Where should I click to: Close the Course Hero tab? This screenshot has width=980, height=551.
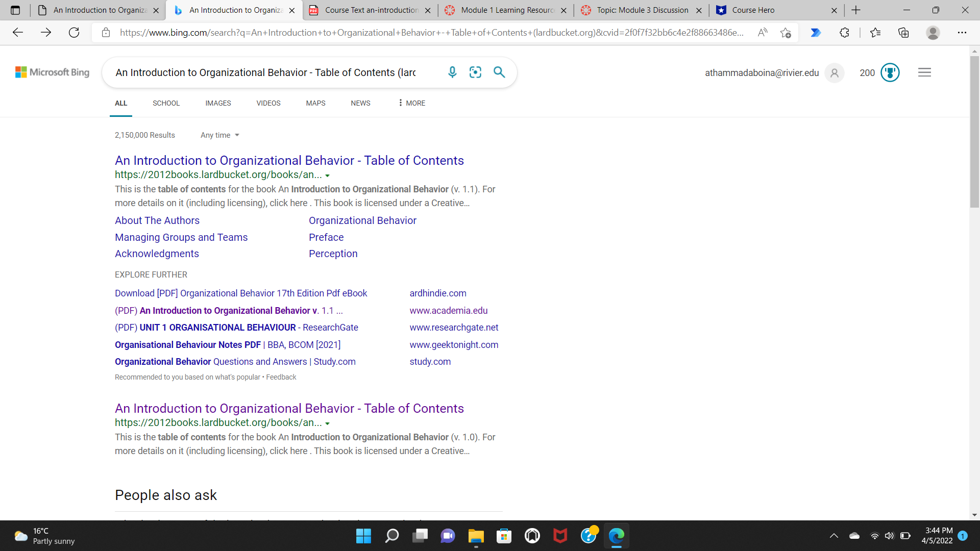[834, 10]
